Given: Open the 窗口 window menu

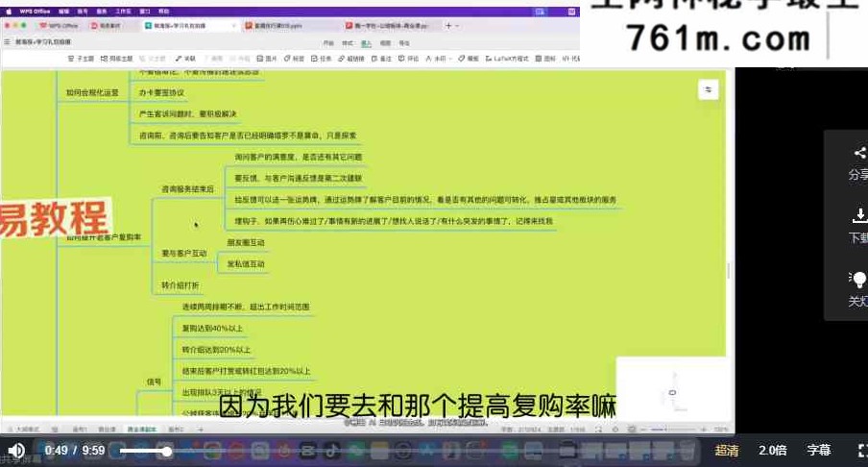Looking at the screenshot, I should (145, 12).
